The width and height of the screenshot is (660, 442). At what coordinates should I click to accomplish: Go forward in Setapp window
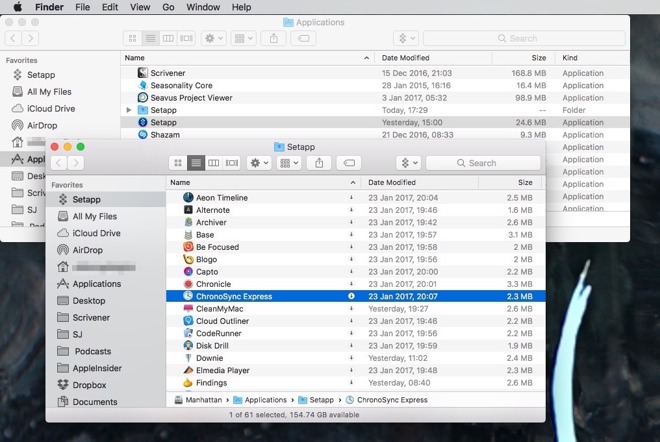click(x=76, y=163)
